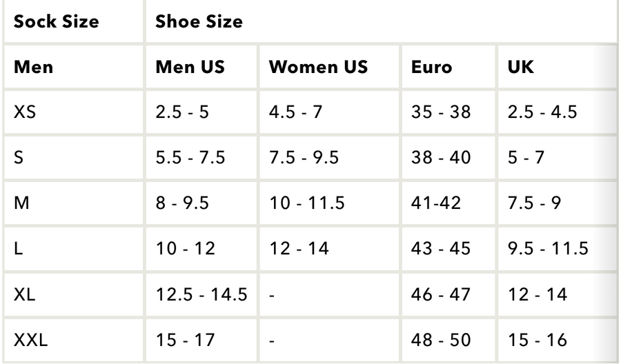This screenshot has width=621, height=364.
Task: Click the Sock Size header cell
Action: 73,21
